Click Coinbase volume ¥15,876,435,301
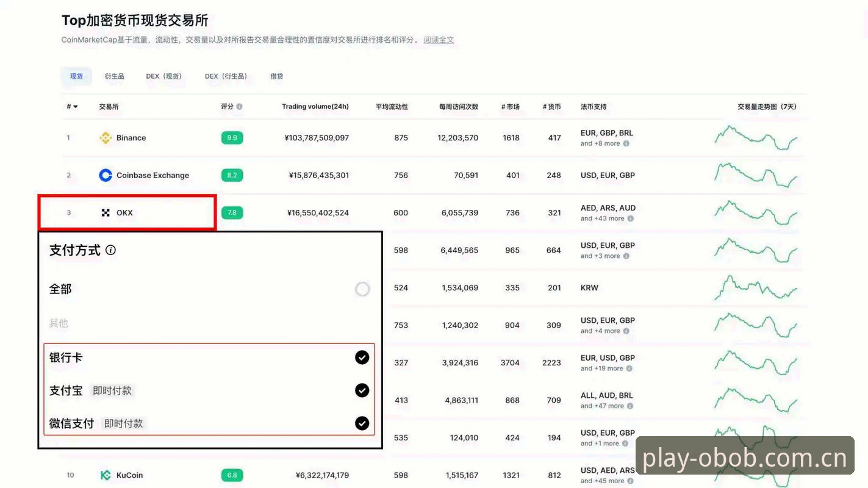This screenshot has width=868, height=488. coord(319,175)
